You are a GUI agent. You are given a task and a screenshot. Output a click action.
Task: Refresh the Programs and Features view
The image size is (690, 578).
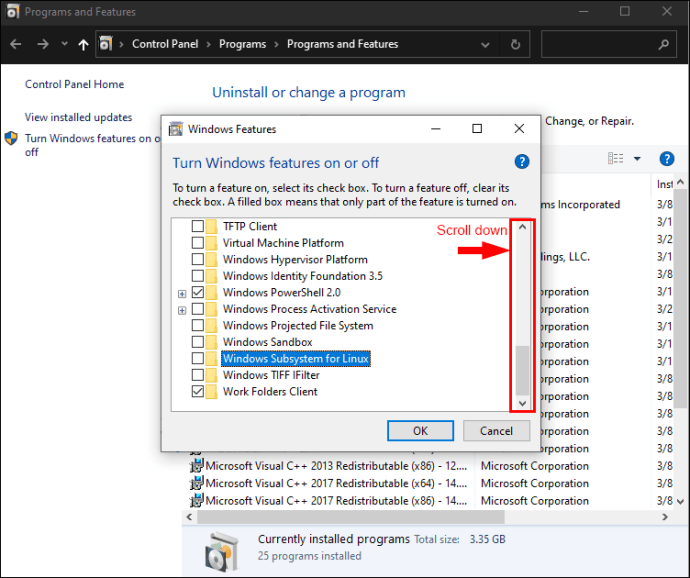(x=515, y=44)
